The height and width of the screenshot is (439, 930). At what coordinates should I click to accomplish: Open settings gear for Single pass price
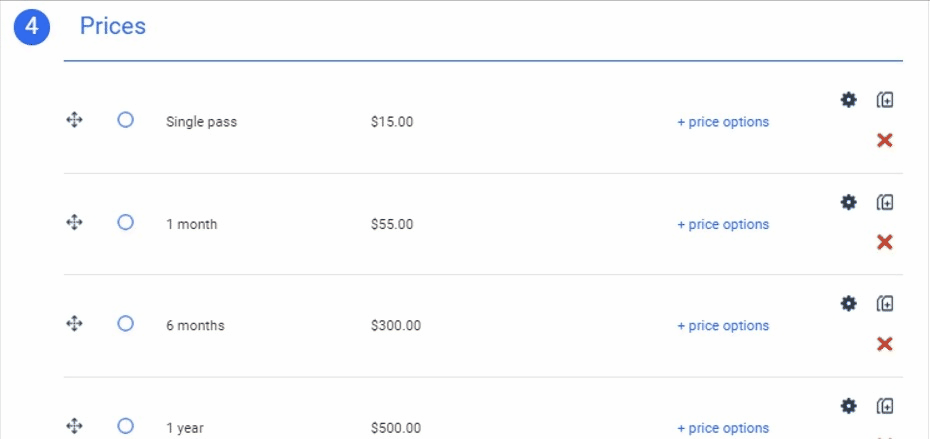[x=849, y=100]
